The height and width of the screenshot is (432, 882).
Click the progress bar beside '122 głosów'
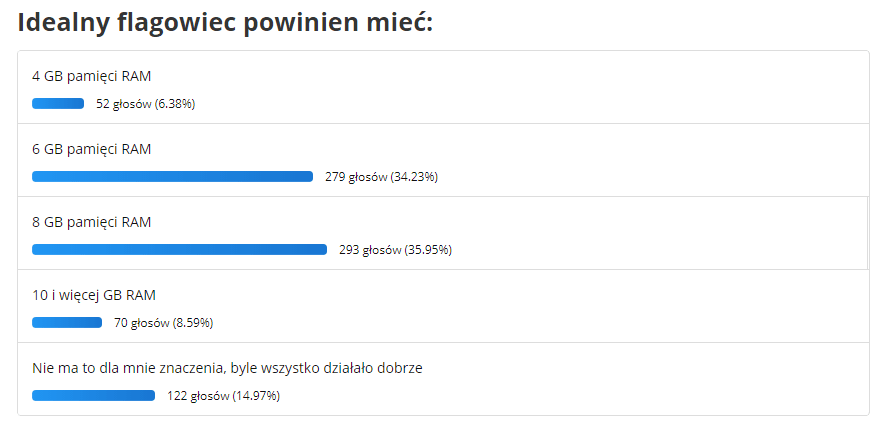coord(93,395)
